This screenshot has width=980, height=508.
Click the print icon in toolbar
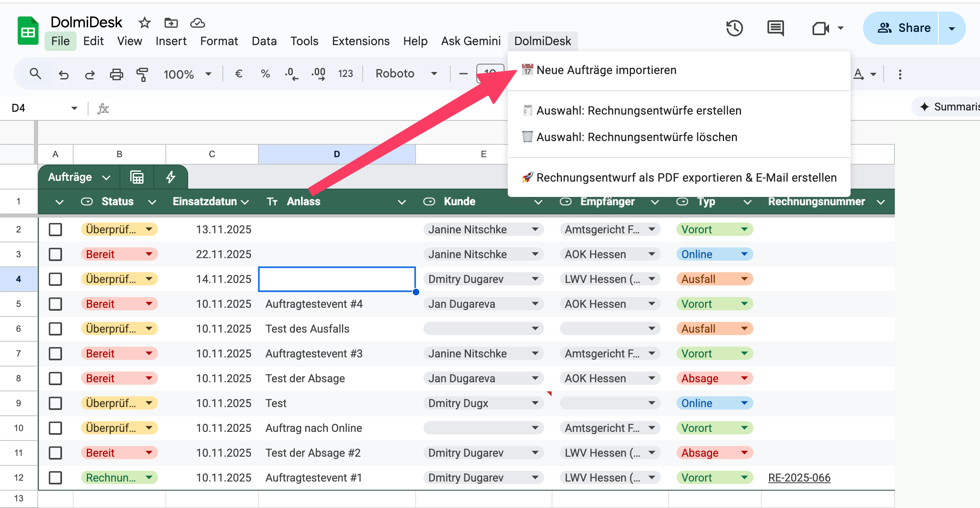[116, 74]
